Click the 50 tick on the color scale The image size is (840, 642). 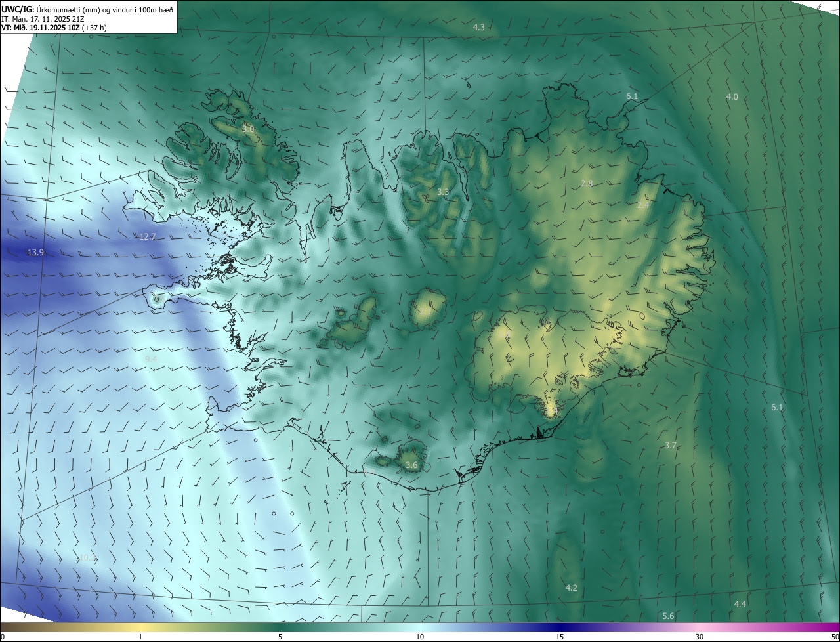tap(835, 637)
